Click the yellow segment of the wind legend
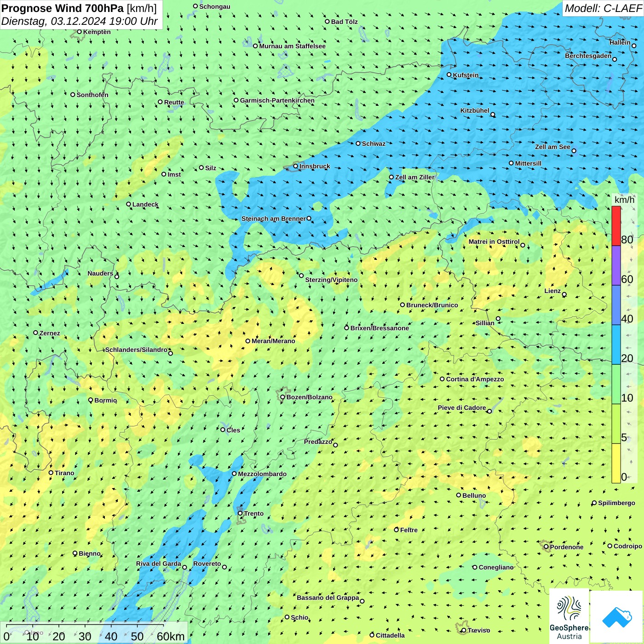 pos(616,463)
